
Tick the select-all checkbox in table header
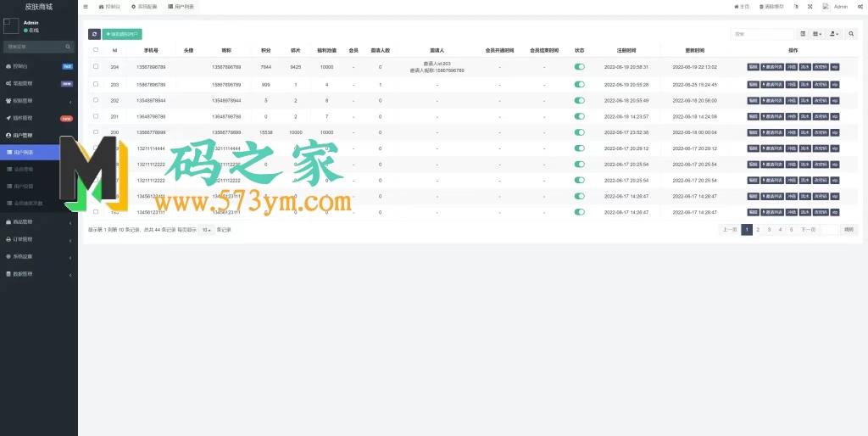[x=96, y=50]
